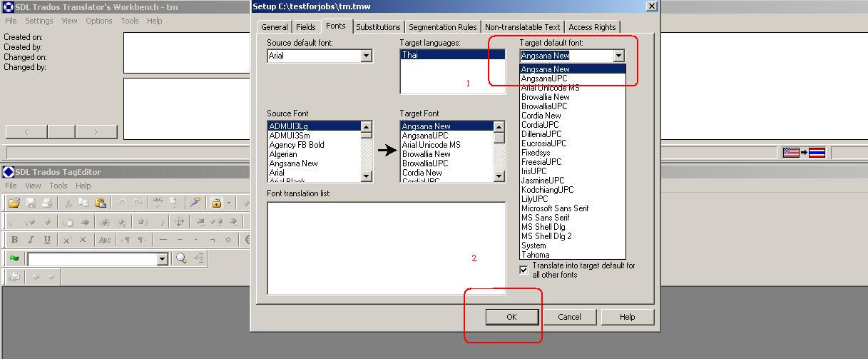
Task: Open the padlock icon dropdown arrow in TagEditor
Action: [230, 203]
